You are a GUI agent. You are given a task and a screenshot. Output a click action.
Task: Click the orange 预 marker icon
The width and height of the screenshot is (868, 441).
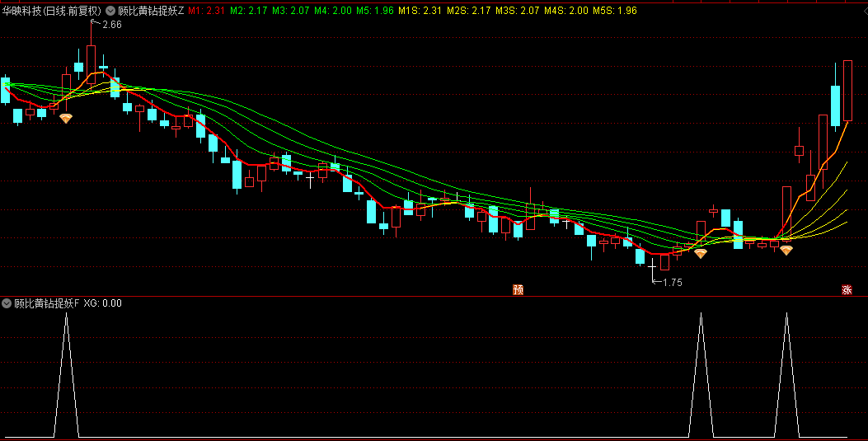pyautogui.click(x=518, y=289)
